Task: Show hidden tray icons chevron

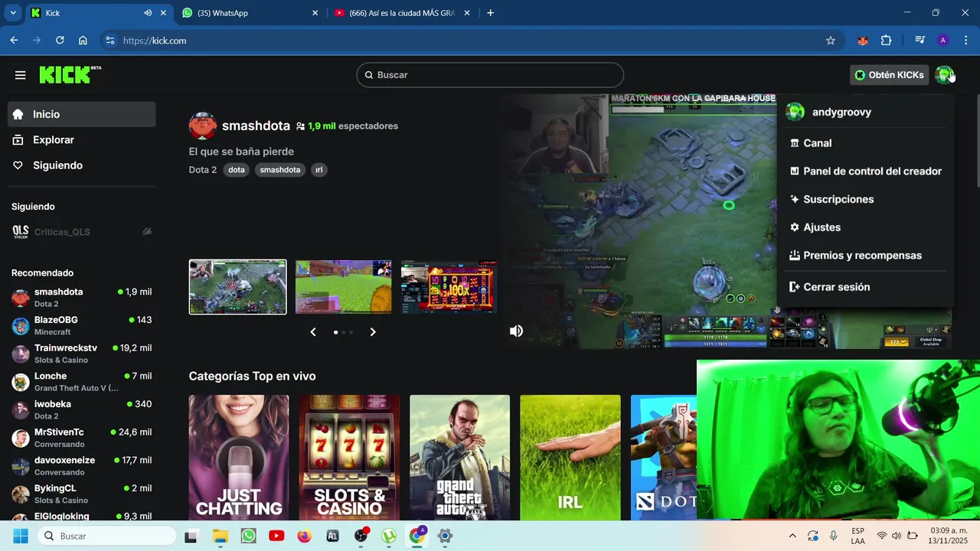Action: (x=792, y=536)
